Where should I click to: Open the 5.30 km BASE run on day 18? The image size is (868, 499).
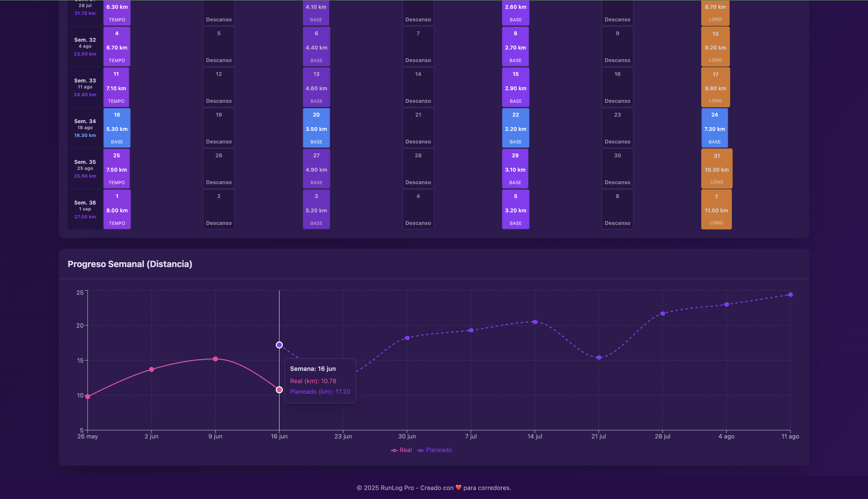point(117,128)
